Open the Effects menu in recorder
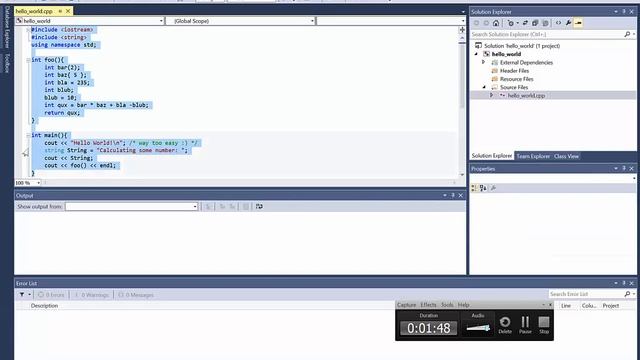The image size is (640, 360). pyautogui.click(x=428, y=305)
